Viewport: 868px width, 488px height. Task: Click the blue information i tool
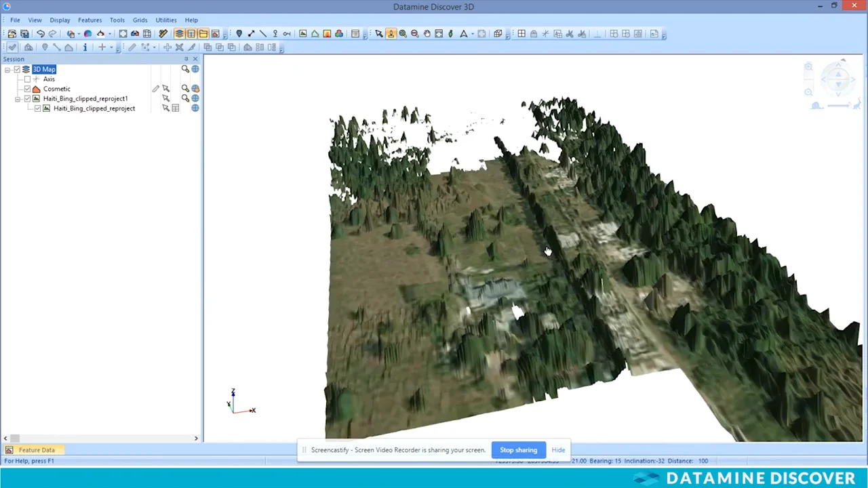tap(85, 47)
